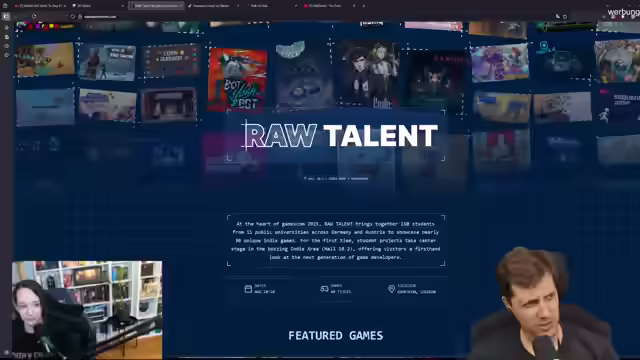Click the RAW TALENT heading
This screenshot has height=360, width=640.
click(x=341, y=136)
